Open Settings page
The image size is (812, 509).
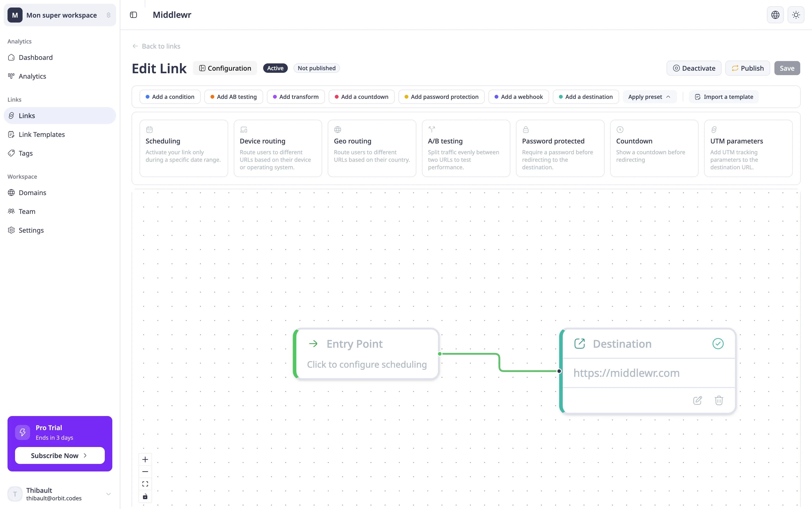(60, 230)
